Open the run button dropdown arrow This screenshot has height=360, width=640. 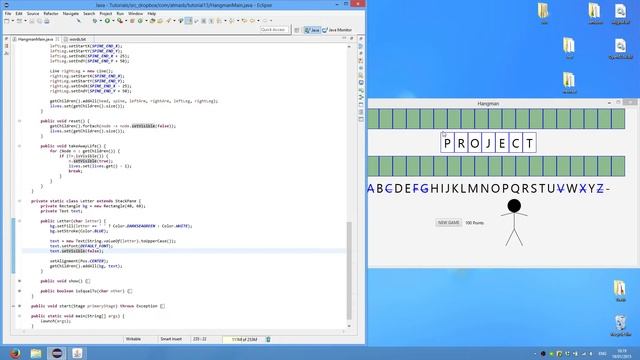point(113,21)
